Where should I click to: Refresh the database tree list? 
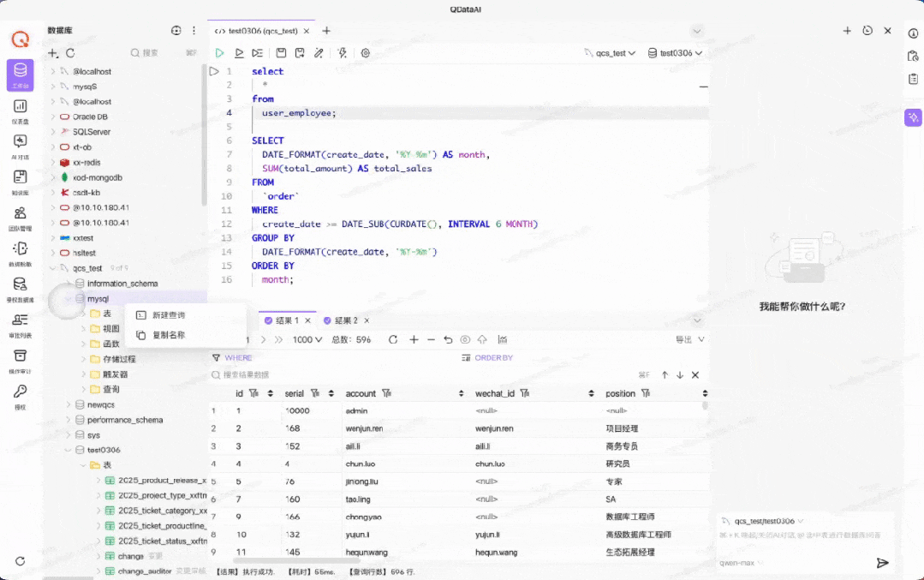tap(70, 53)
